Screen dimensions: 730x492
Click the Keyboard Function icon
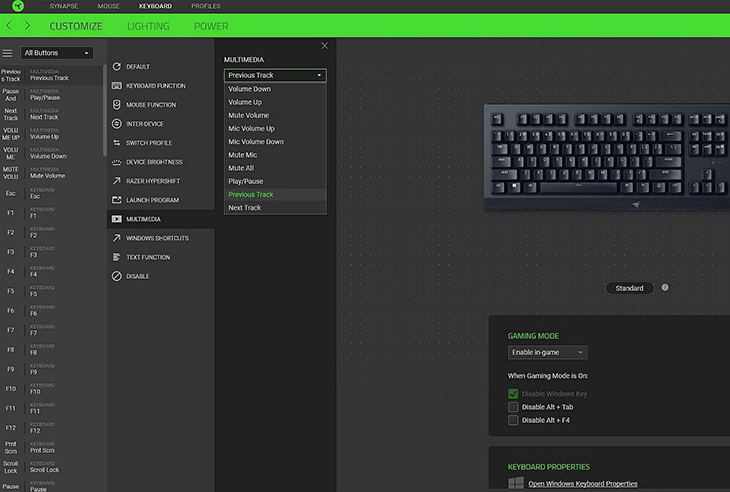click(116, 86)
